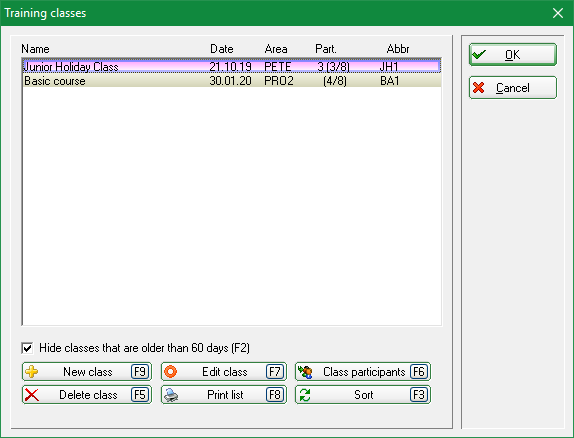The width and height of the screenshot is (574, 438).
Task: Click the Sort button label
Action: (x=364, y=395)
